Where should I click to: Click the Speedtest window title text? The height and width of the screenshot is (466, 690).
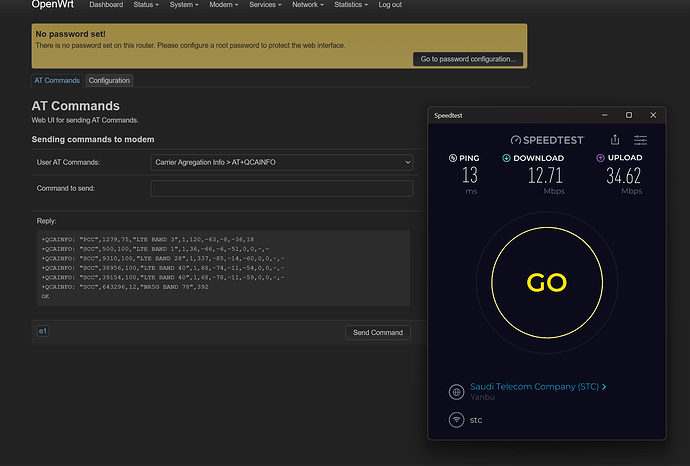(448, 116)
